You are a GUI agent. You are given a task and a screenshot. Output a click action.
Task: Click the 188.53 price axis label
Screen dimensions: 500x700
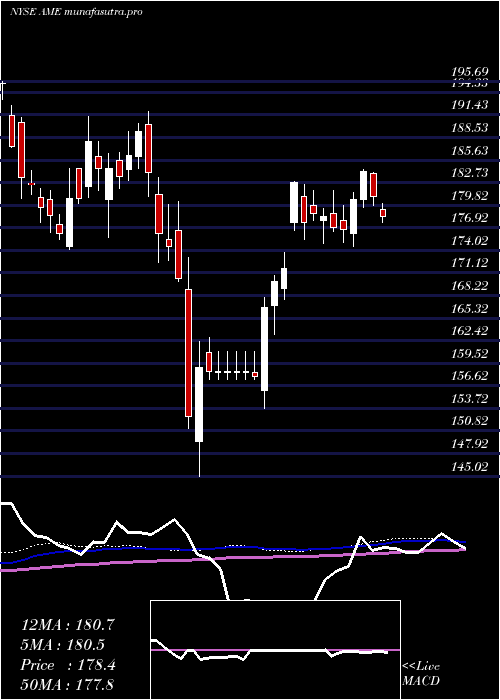469,128
